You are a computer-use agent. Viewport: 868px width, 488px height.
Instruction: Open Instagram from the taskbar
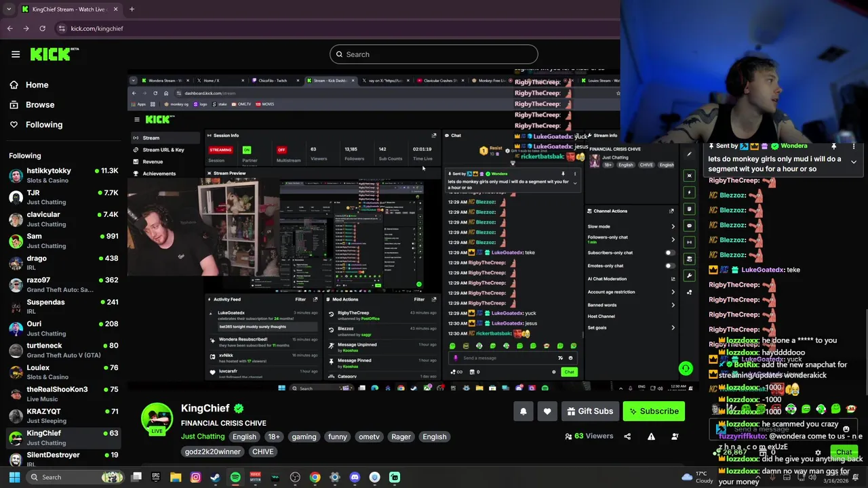[x=195, y=477]
